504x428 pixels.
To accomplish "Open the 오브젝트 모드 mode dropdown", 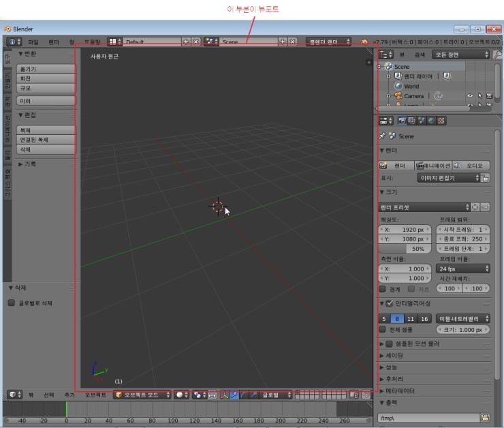I will tap(142, 395).
